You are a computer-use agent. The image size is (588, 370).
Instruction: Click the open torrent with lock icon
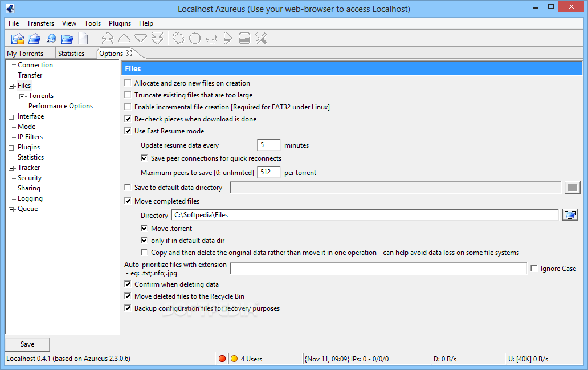[18, 39]
